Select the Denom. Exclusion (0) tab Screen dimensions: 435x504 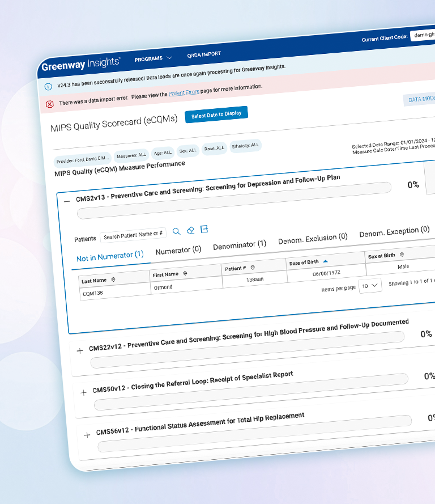click(313, 239)
